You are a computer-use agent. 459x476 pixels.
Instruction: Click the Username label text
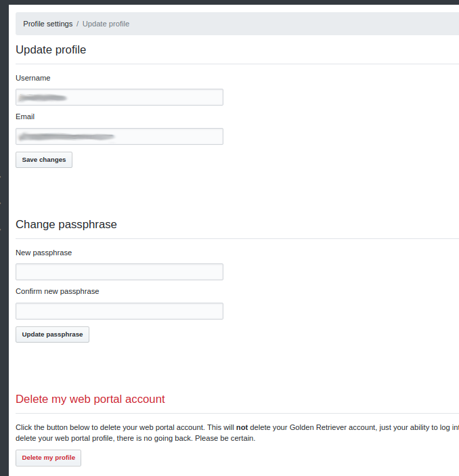(33, 78)
